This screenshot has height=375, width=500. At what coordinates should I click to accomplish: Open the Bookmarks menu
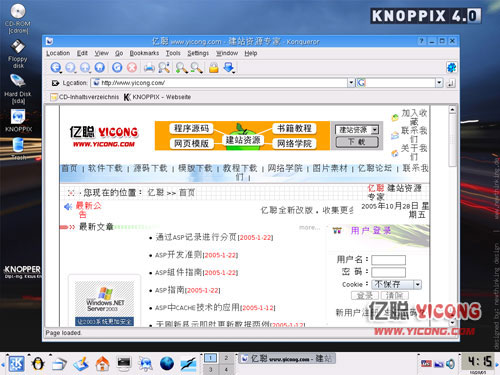tap(144, 53)
